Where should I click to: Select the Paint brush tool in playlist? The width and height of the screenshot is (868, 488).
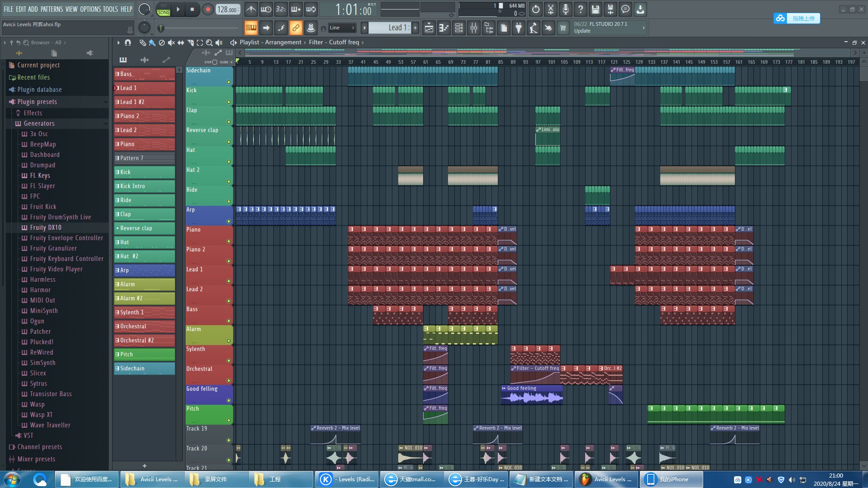152,43
